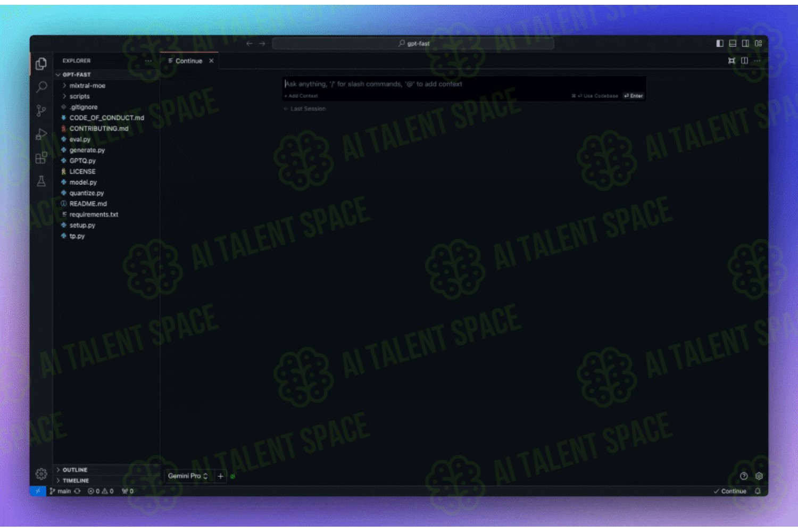Open the Testing flask view
The image size is (798, 532).
41,181
